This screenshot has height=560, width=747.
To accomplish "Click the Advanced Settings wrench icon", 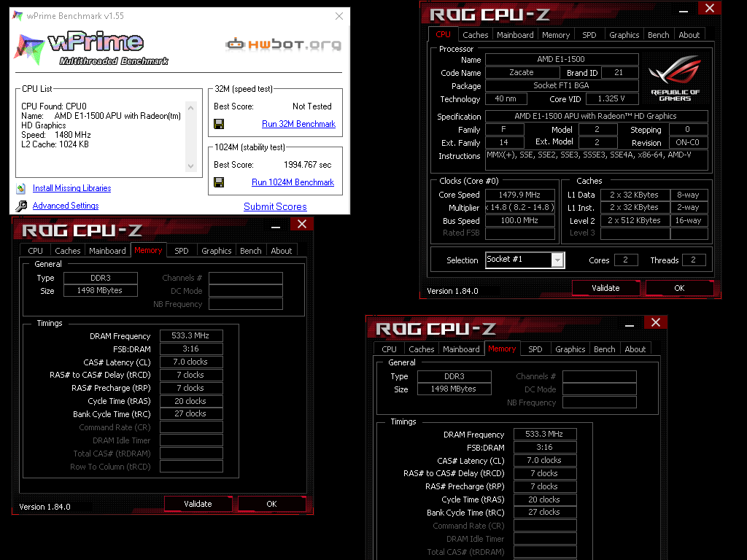I will pos(21,206).
